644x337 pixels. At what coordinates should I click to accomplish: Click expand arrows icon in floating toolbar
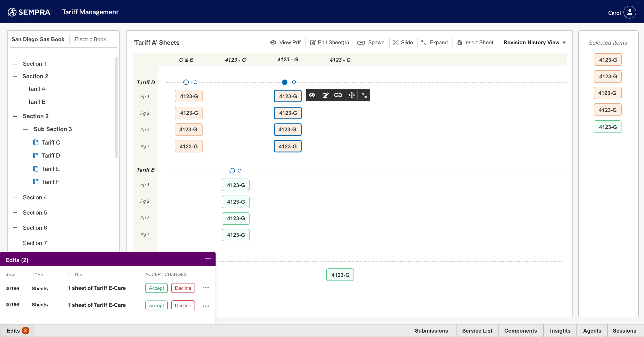point(364,95)
